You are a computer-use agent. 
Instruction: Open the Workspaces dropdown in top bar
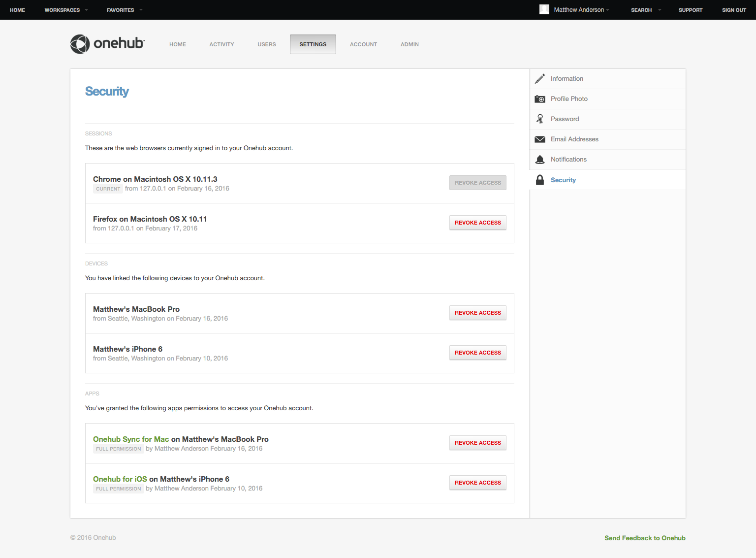66,10
